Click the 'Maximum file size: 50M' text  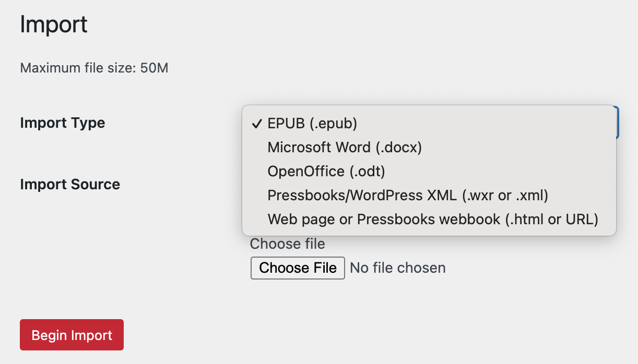click(x=94, y=68)
